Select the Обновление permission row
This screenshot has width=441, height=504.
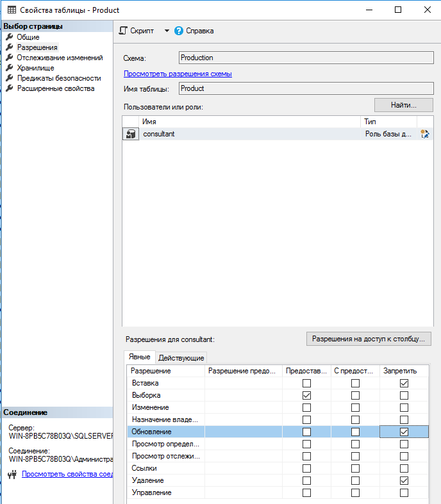[278, 432]
